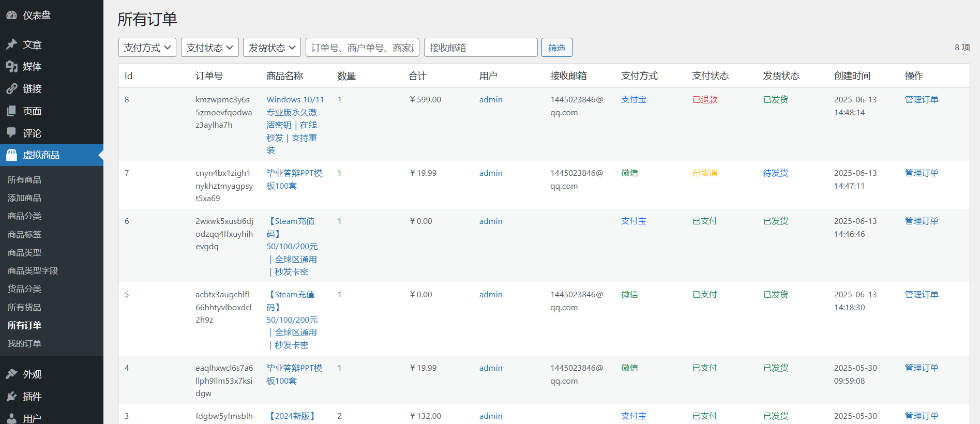Expand the 发货状态 filter dropdown

pyautogui.click(x=272, y=48)
